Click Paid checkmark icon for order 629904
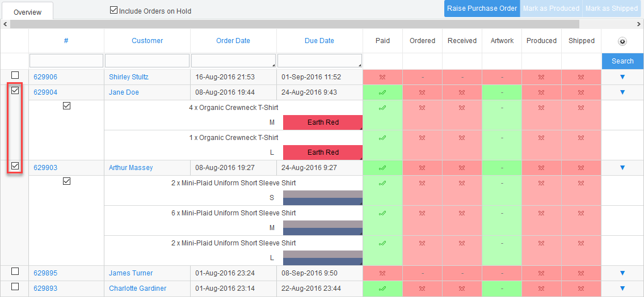The width and height of the screenshot is (644, 297). [382, 92]
